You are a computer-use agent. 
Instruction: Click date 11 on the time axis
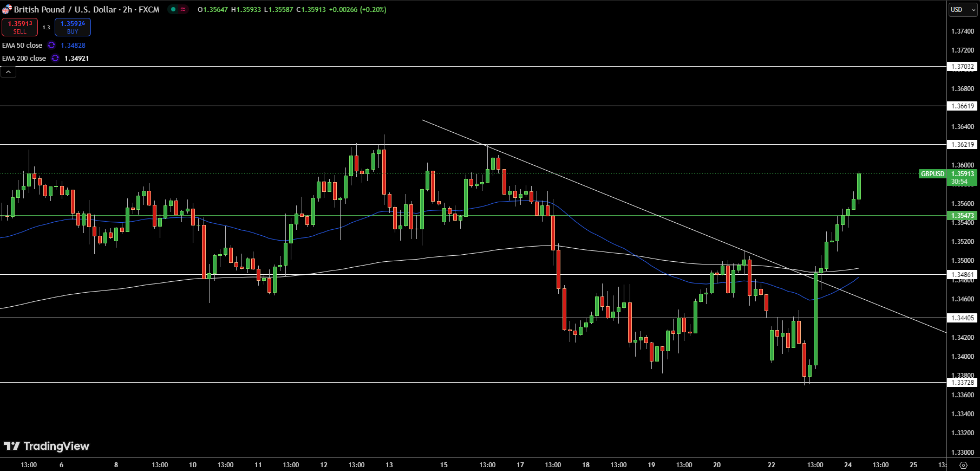258,465
